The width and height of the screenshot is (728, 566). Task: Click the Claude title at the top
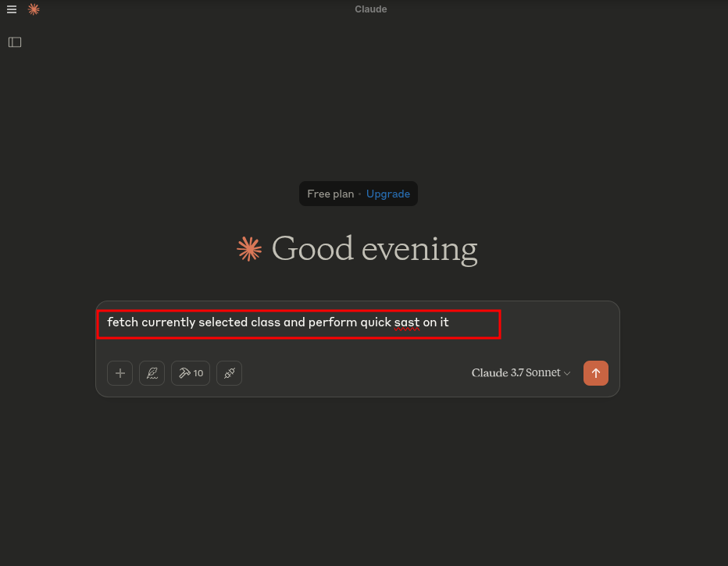(370, 9)
